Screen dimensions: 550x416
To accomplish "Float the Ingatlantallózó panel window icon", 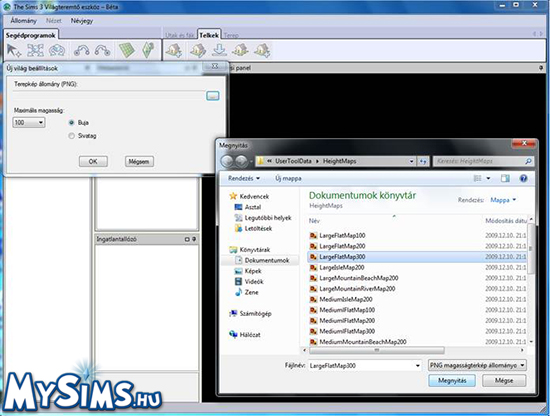I will coord(187,239).
